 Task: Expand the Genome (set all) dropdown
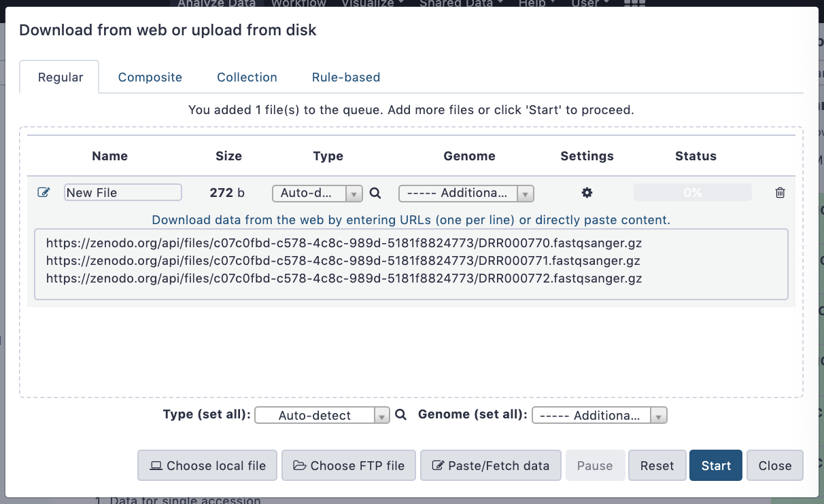(x=599, y=415)
